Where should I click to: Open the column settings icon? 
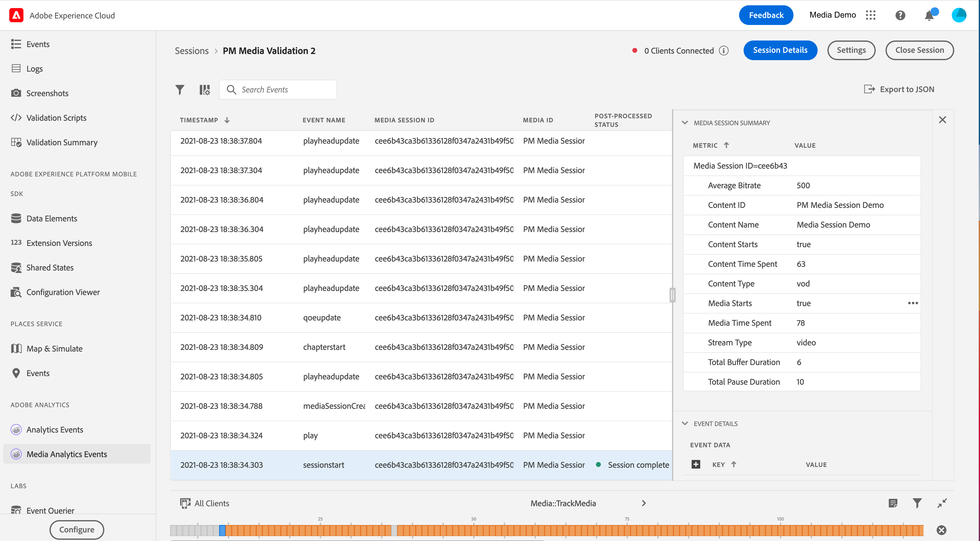[205, 90]
